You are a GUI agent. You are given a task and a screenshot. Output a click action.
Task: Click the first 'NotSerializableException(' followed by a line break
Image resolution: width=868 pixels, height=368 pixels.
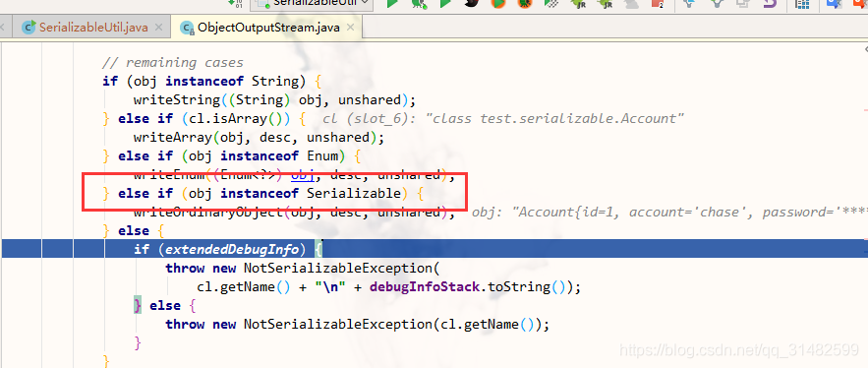pyautogui.click(x=341, y=269)
